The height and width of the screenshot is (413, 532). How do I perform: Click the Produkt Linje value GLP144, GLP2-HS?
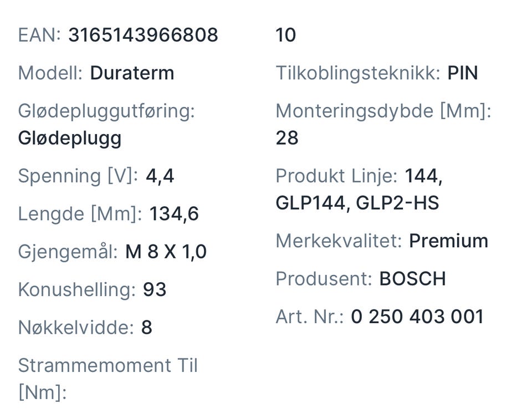pos(357,203)
